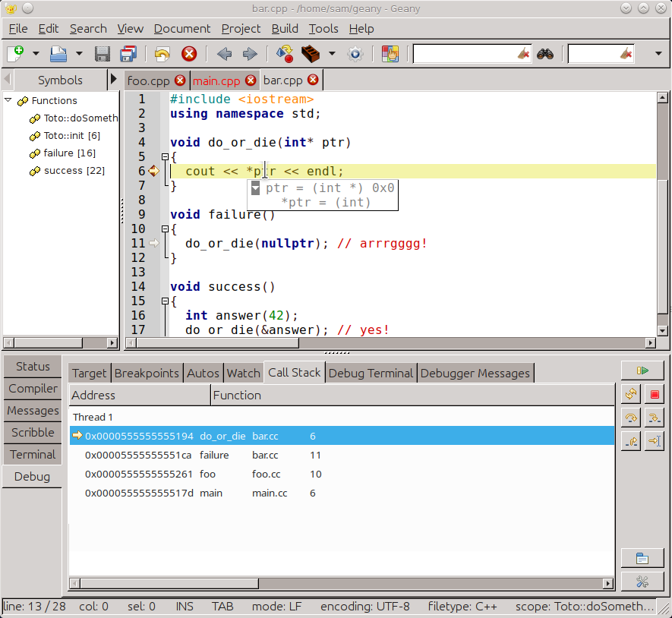Viewport: 672px width, 618px height.
Task: Click the open file toolbar icon
Action: (x=58, y=54)
